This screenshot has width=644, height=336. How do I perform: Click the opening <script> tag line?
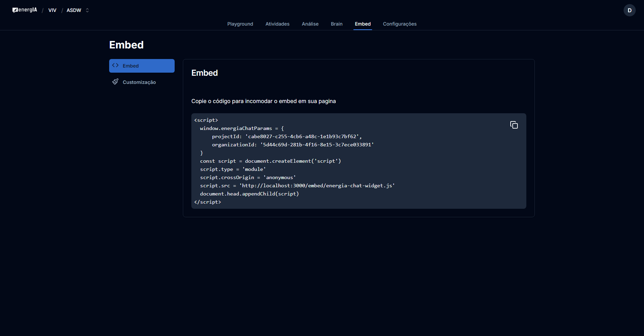[x=206, y=120]
